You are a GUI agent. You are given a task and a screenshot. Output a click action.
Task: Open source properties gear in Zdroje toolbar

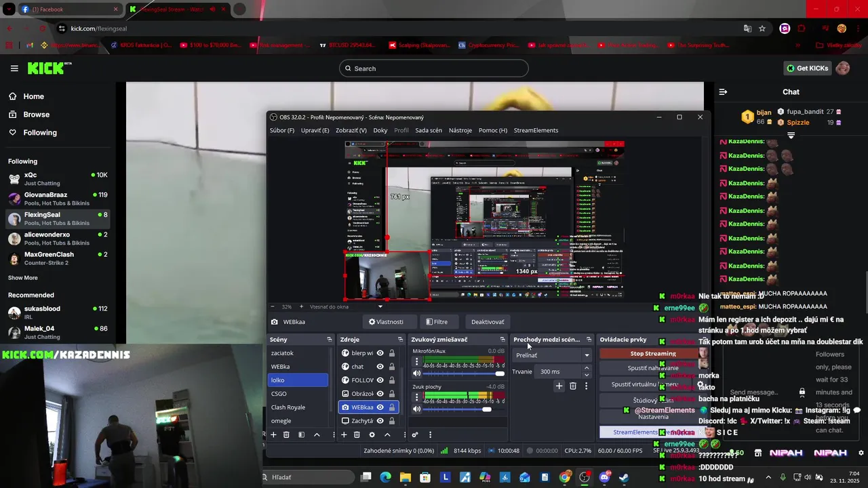[x=372, y=434]
